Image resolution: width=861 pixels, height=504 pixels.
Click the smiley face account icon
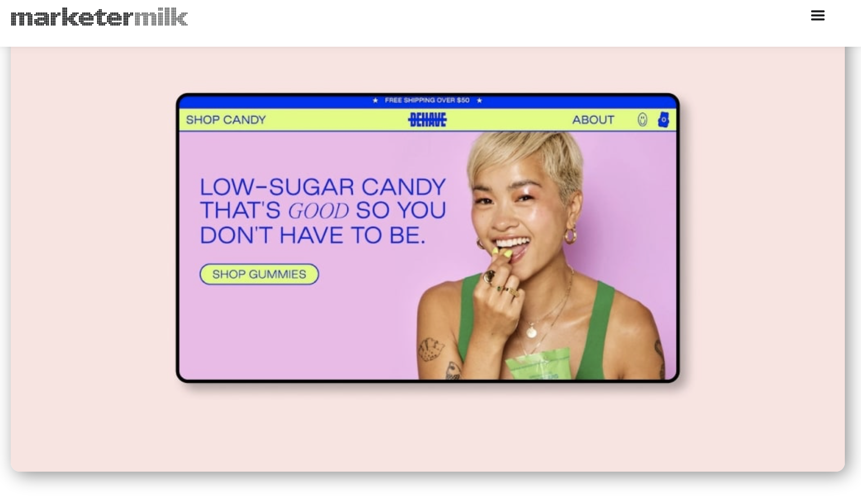point(642,119)
